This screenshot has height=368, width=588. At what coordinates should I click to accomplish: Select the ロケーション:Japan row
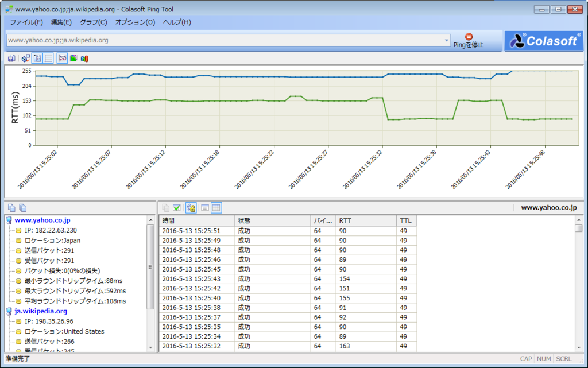coord(52,241)
